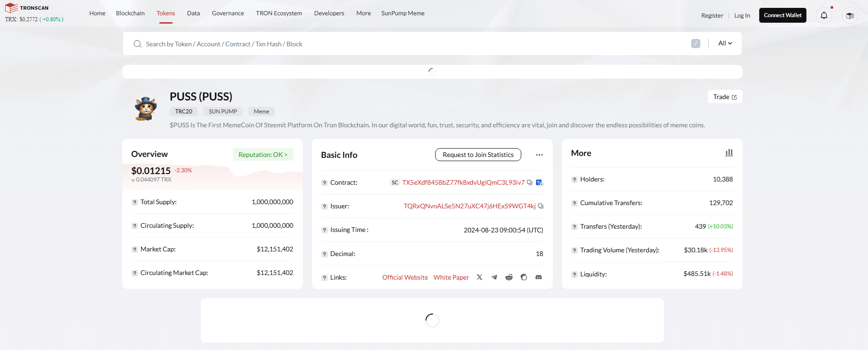
Task: Copy the contract address
Action: pos(530,182)
